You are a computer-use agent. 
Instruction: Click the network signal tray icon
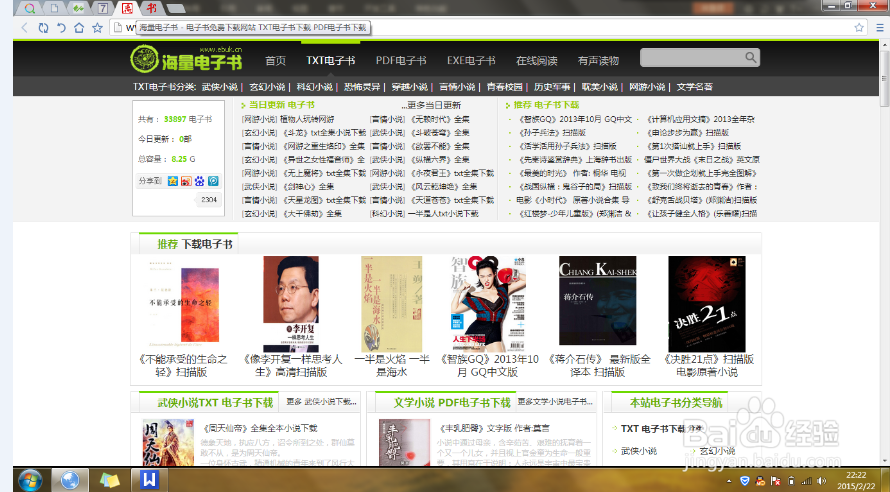806,481
